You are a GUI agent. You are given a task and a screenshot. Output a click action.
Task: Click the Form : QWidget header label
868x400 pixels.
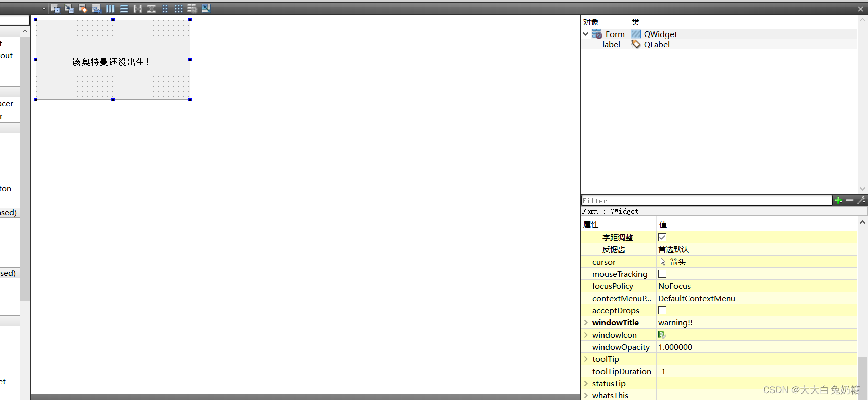[x=610, y=211]
